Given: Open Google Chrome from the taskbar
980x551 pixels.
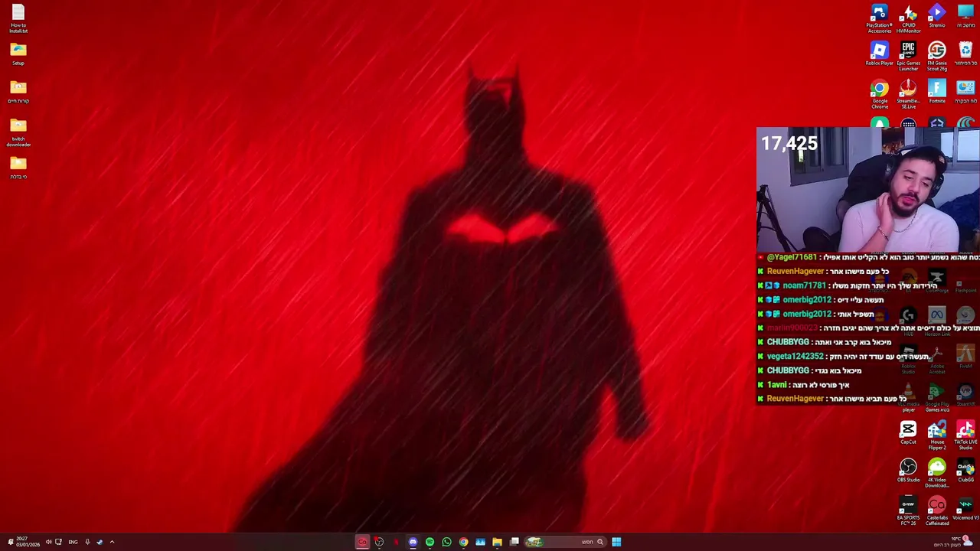Looking at the screenshot, I should [x=463, y=542].
